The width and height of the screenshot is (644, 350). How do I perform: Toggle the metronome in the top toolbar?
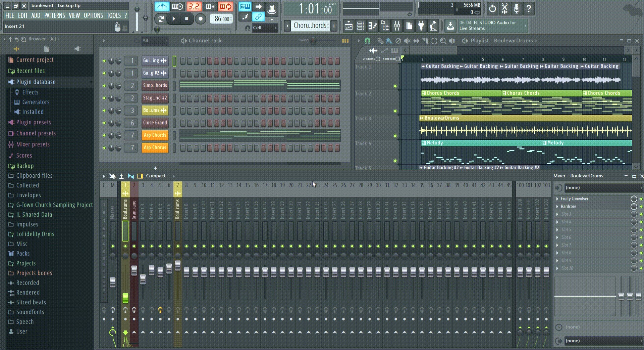tap(162, 7)
